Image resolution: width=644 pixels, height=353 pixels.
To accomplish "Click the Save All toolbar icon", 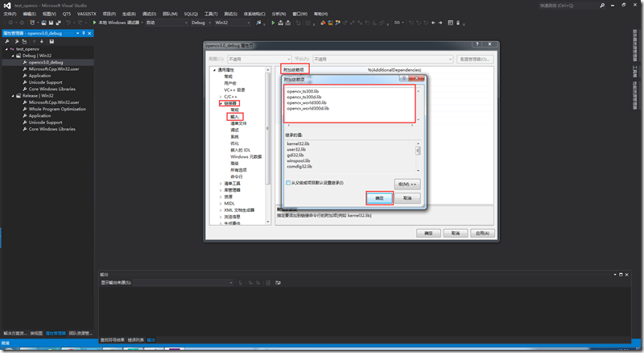I will coord(58,23).
